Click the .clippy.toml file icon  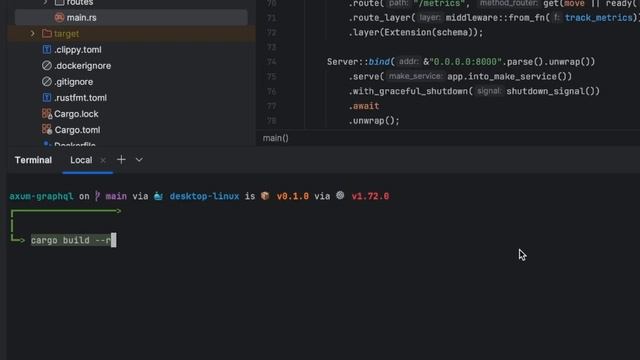click(x=47, y=49)
